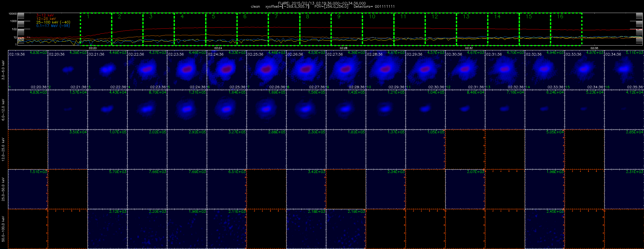
Task: Open 50.0-100.0 keV image with peak 2.12E+03
Action: coord(108,229)
